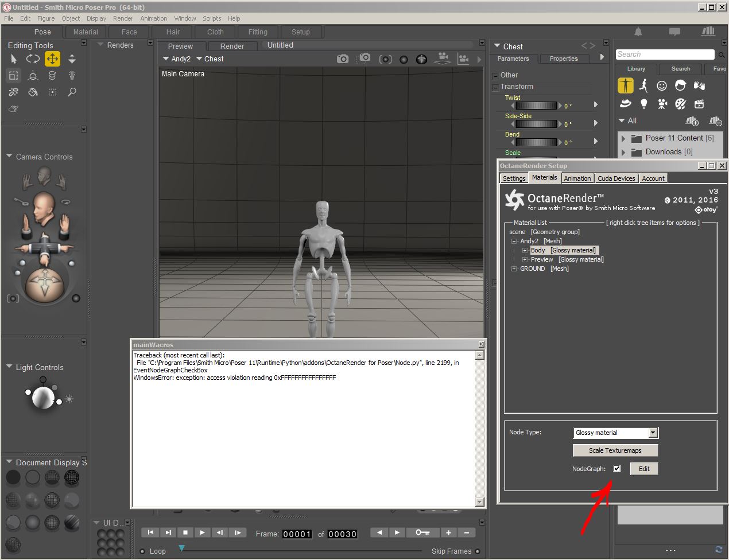Switch to Properties tab in Chest panel
Viewport: 729px width, 560px height.
pyautogui.click(x=564, y=59)
